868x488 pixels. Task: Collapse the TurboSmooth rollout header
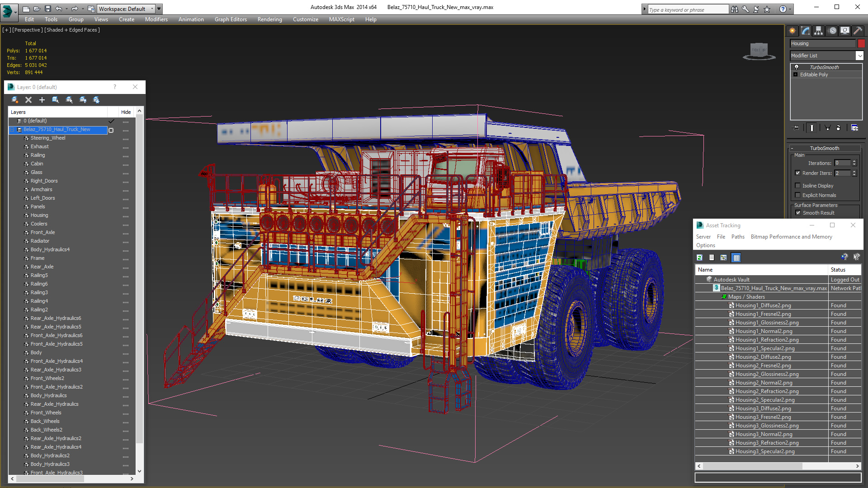tap(825, 148)
